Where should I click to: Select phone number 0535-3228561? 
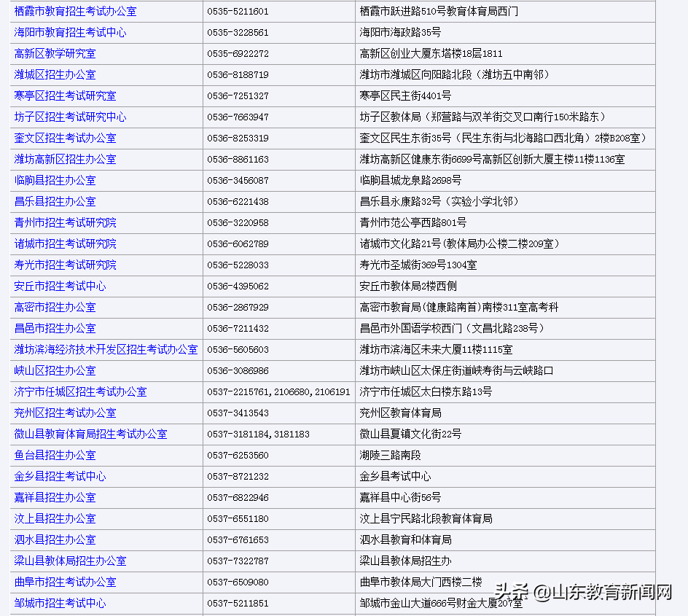[238, 33]
